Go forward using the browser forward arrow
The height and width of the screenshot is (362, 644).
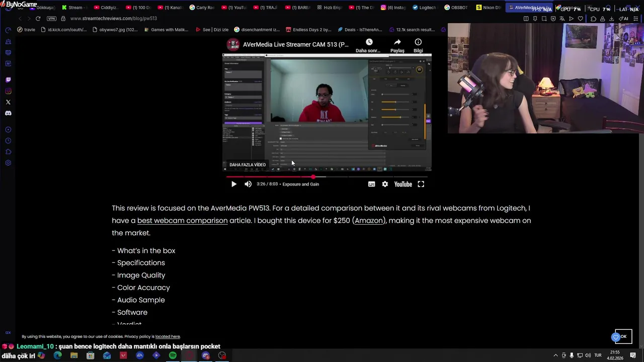[28, 19]
